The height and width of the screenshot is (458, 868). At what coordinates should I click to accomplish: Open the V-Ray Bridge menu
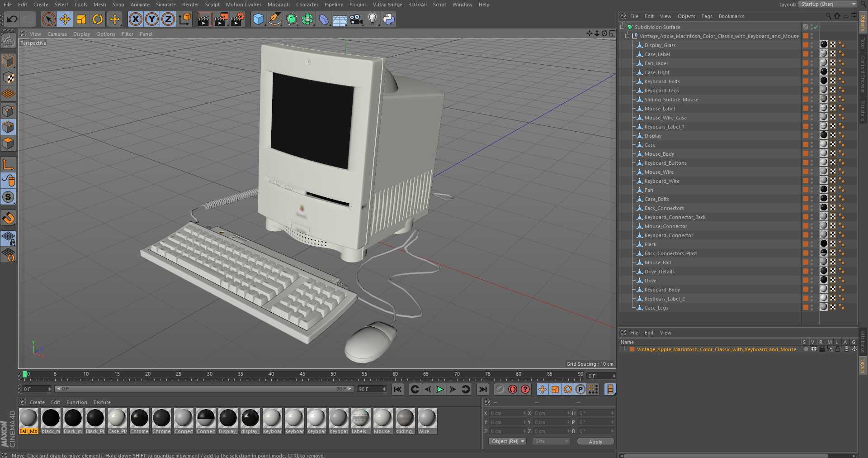387,5
